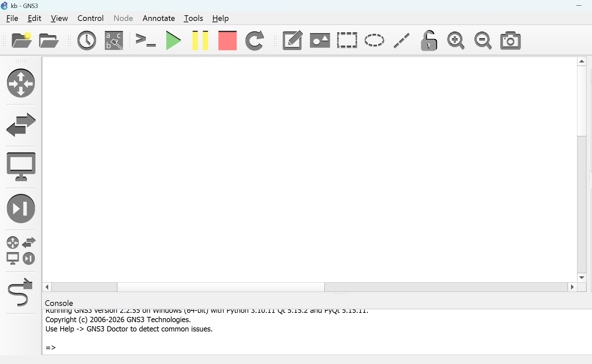This screenshot has height=364, width=592.
Task: Open the Tools menu
Action: point(193,18)
